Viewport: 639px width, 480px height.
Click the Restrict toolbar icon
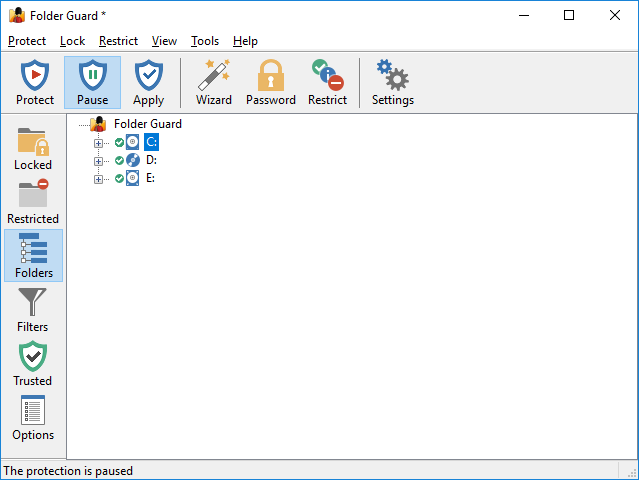click(x=327, y=82)
